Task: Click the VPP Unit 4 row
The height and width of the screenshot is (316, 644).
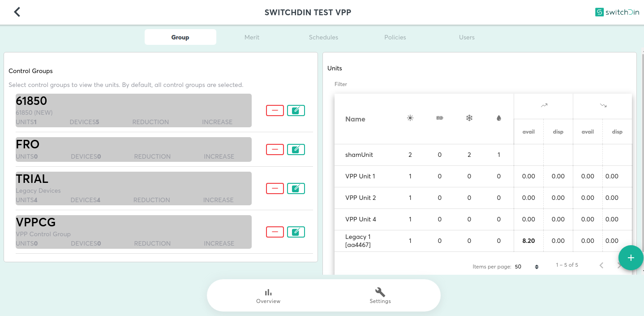Action: [x=483, y=219]
